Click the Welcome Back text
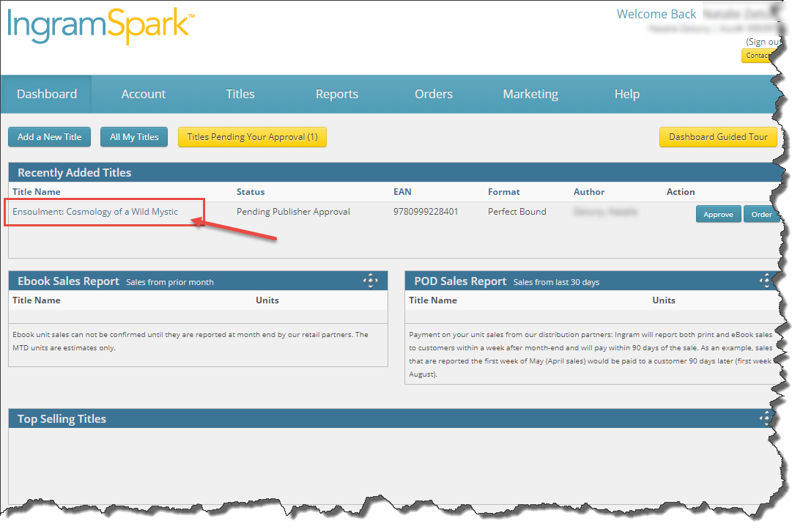 [x=656, y=15]
